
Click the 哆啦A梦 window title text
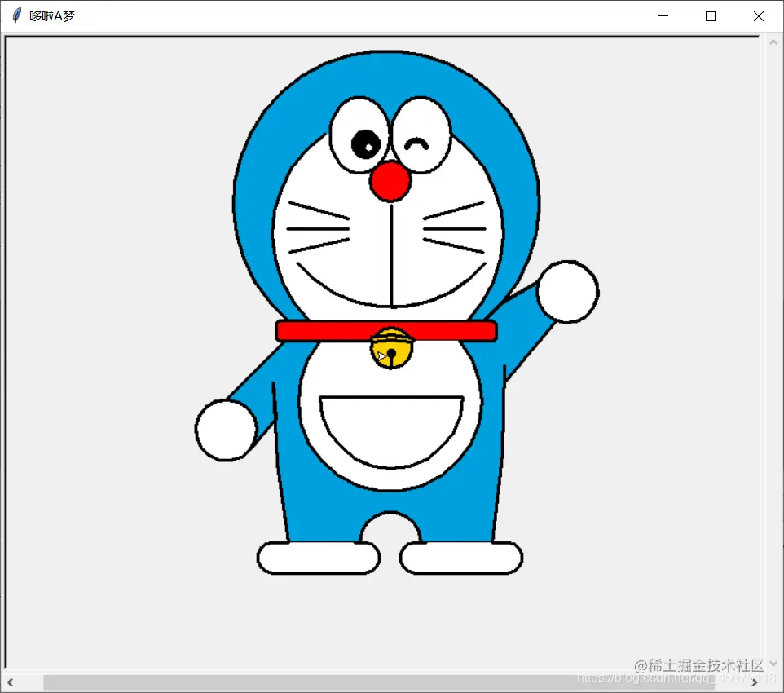click(x=52, y=16)
